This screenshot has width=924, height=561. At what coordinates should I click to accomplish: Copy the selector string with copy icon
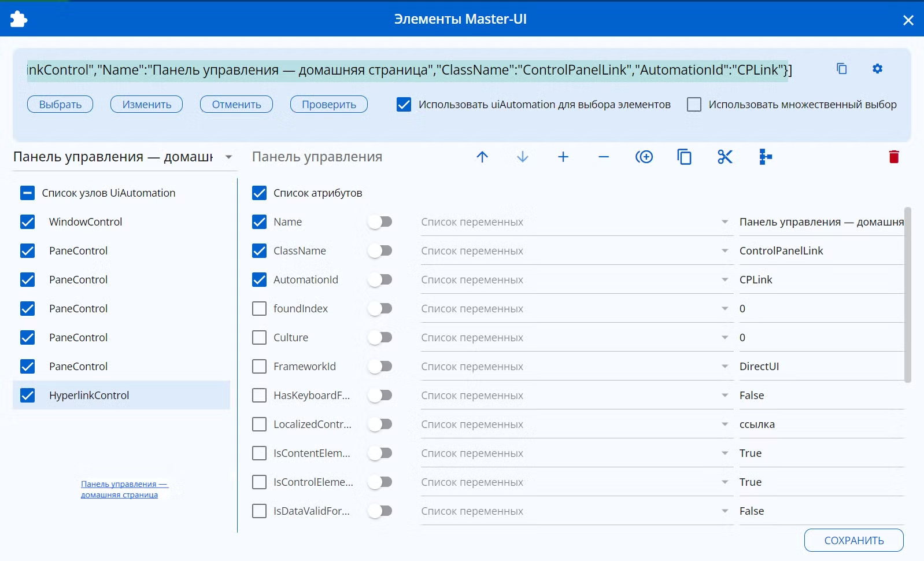point(842,69)
